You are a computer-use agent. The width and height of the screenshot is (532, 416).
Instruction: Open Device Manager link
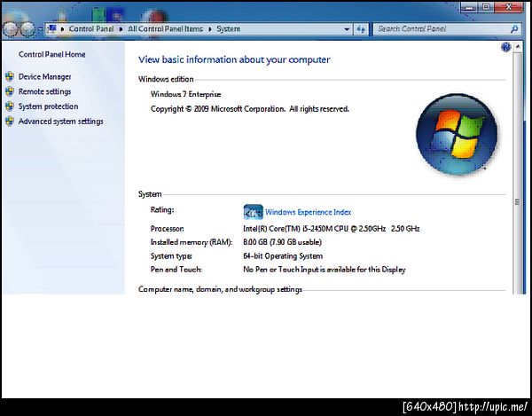click(x=45, y=76)
